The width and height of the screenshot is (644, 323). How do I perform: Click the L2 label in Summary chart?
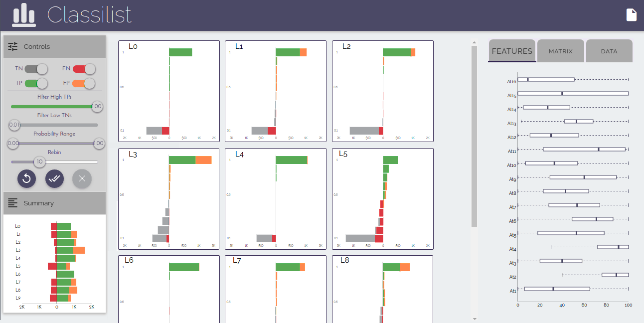point(18,242)
